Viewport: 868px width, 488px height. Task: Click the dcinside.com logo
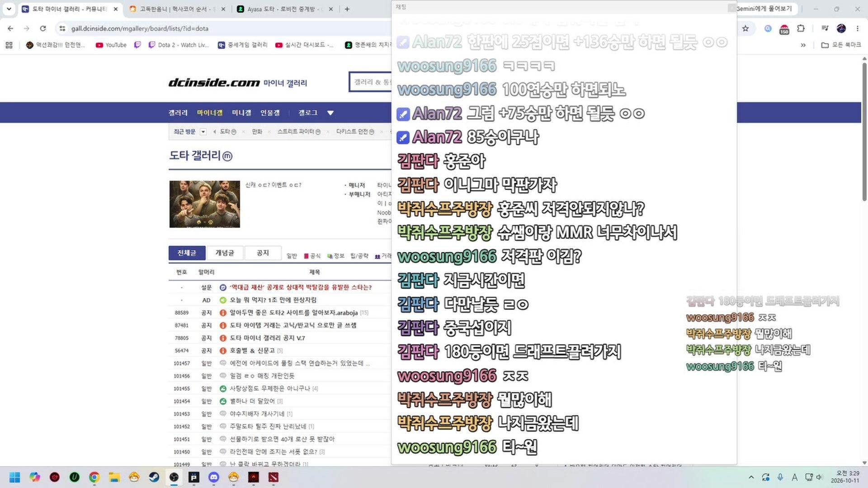point(214,83)
